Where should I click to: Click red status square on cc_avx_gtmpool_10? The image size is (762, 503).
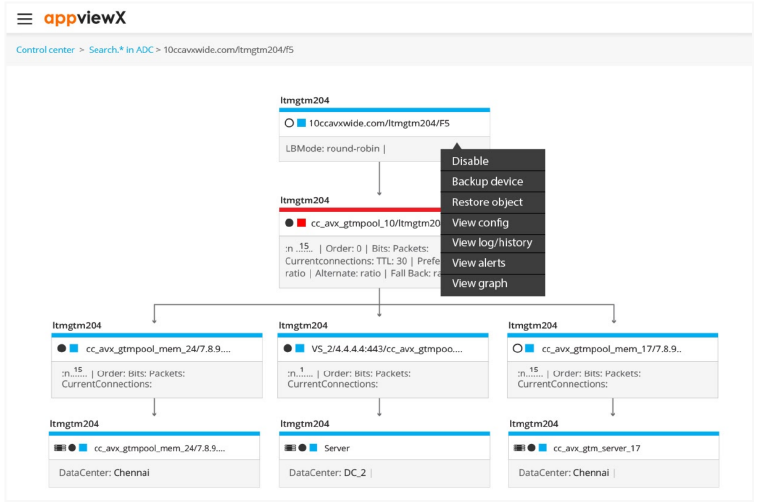[302, 223]
